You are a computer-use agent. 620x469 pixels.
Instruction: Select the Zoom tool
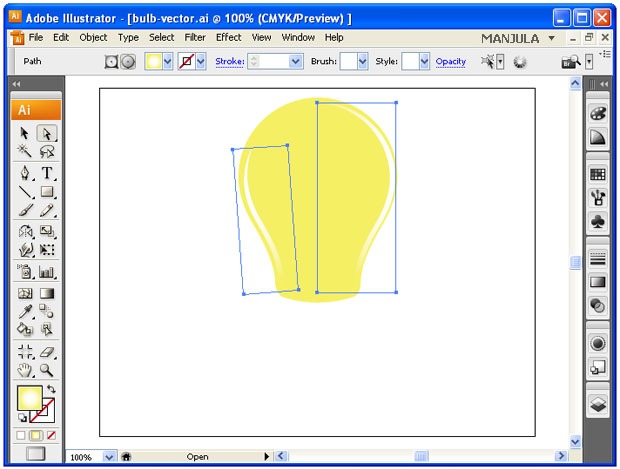pyautogui.click(x=47, y=370)
